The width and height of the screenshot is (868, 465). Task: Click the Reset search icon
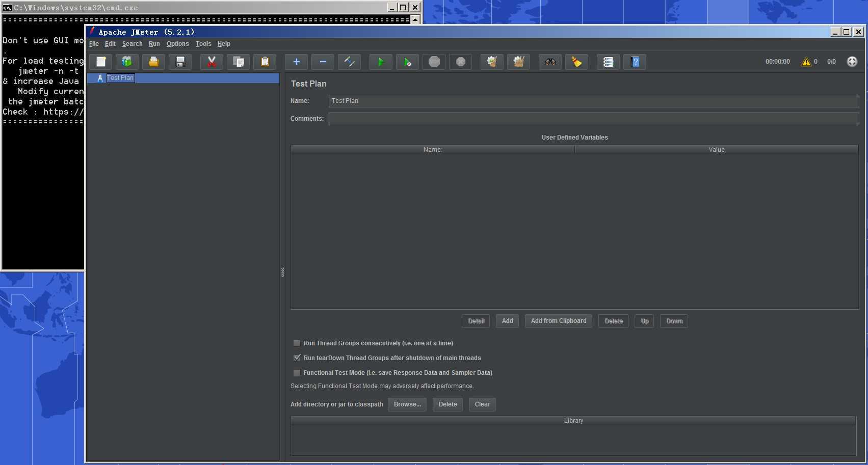click(576, 62)
